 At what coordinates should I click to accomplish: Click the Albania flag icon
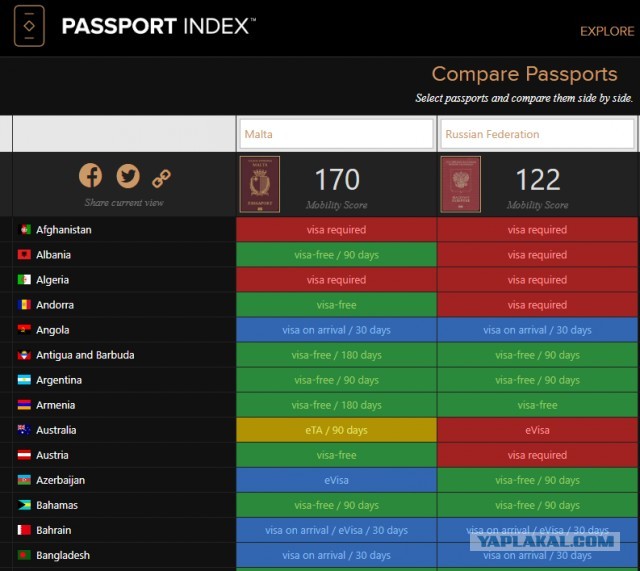[x=24, y=255]
